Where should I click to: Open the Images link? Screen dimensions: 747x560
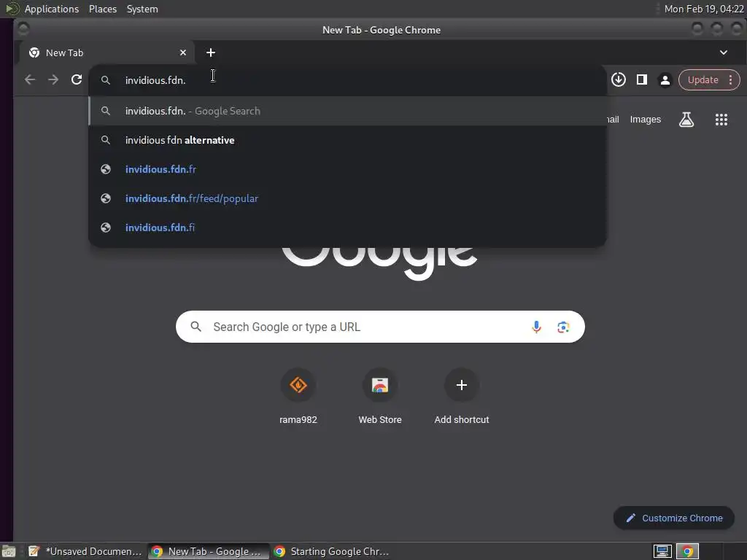(645, 120)
